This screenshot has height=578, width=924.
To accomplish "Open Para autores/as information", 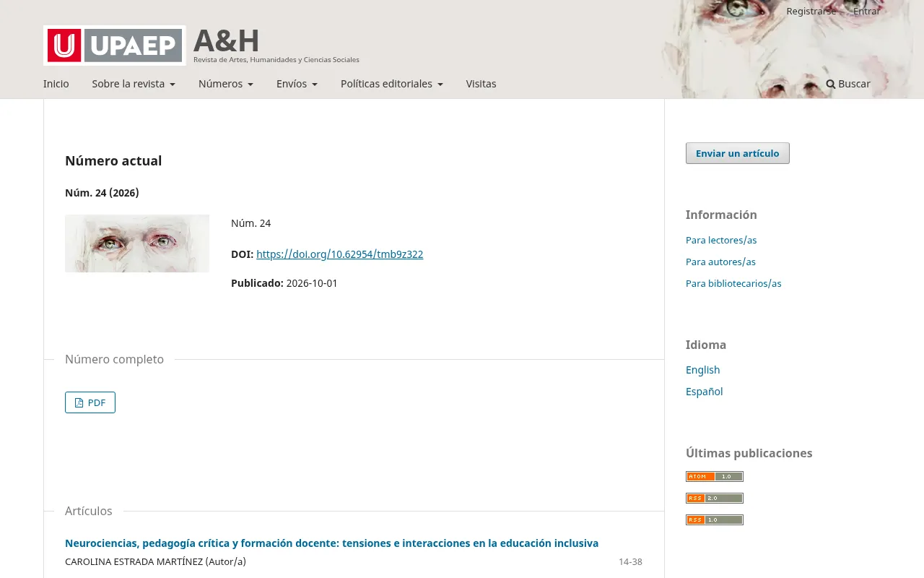I will tap(720, 262).
